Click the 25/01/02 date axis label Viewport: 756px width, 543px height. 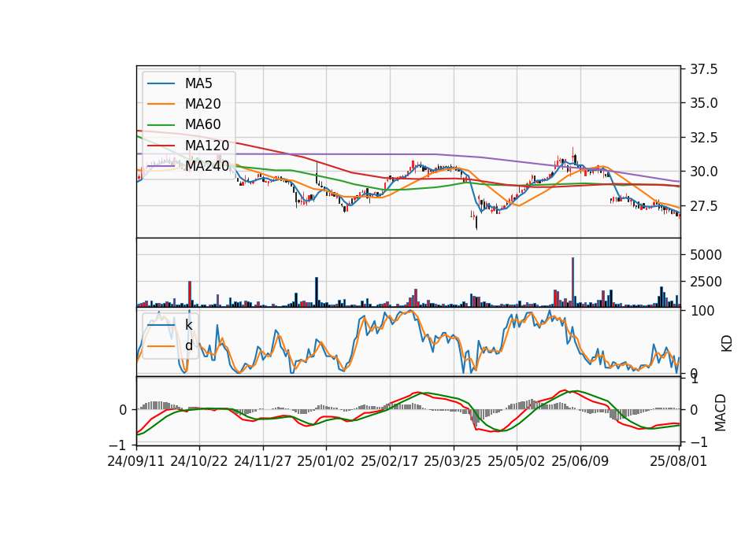(325, 462)
